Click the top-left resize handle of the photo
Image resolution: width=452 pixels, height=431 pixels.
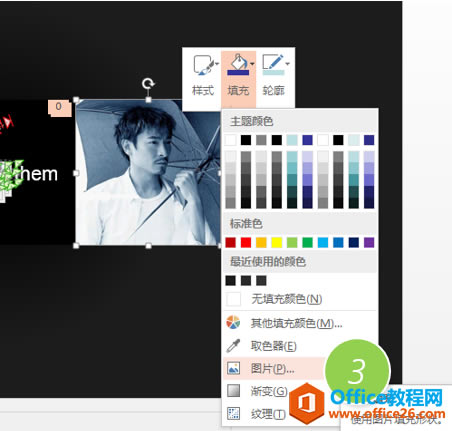[76, 100]
